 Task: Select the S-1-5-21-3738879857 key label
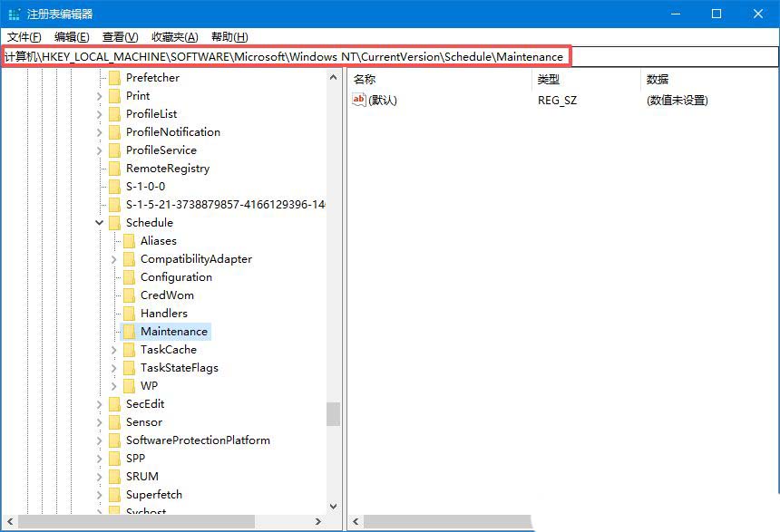[225, 204]
